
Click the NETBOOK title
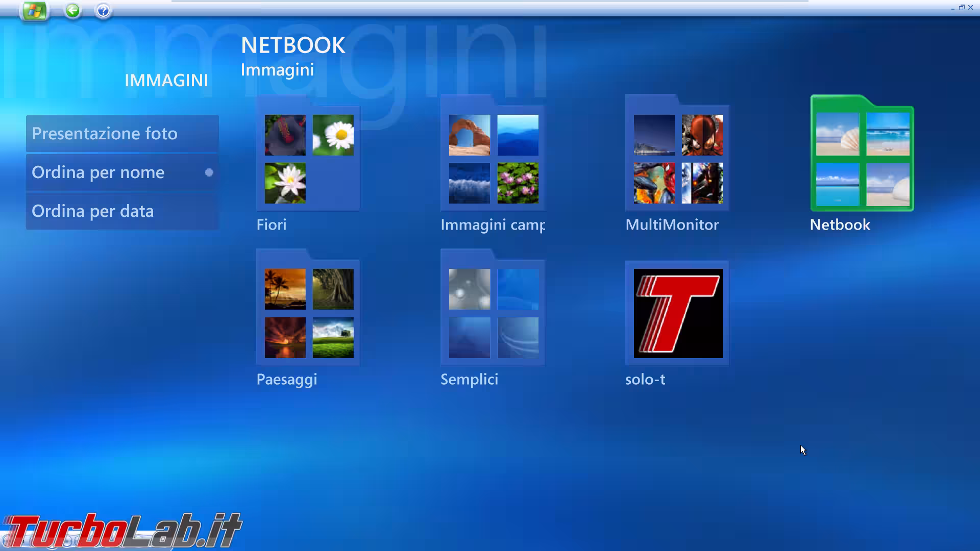[293, 45]
